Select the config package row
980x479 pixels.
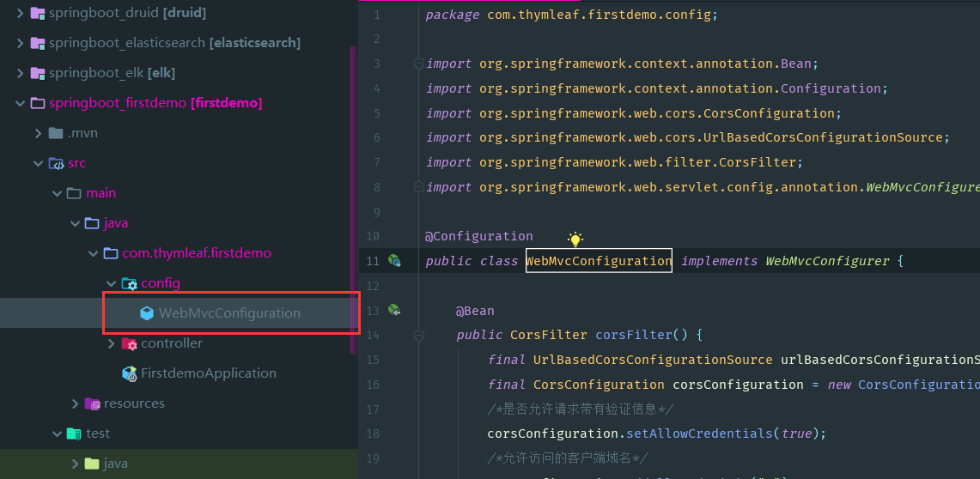tap(179, 283)
